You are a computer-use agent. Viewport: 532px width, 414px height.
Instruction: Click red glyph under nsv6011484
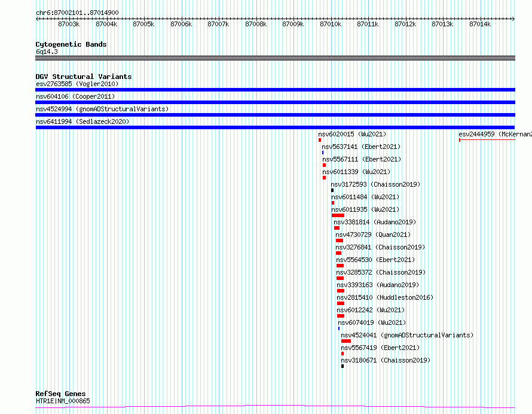[333, 203]
